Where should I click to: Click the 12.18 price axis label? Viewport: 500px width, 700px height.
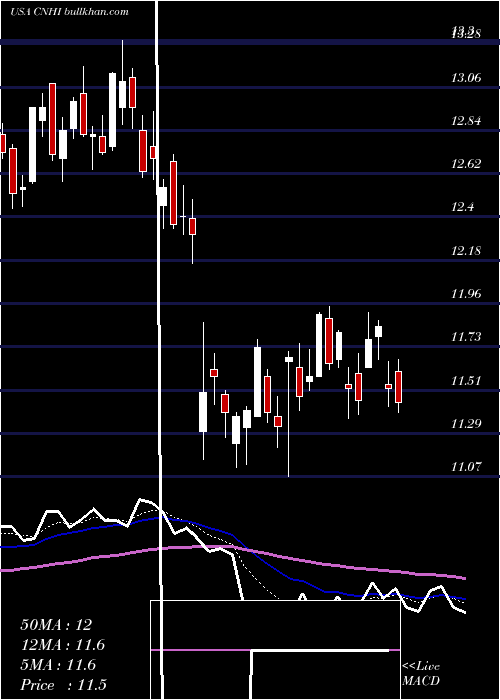[466, 250]
